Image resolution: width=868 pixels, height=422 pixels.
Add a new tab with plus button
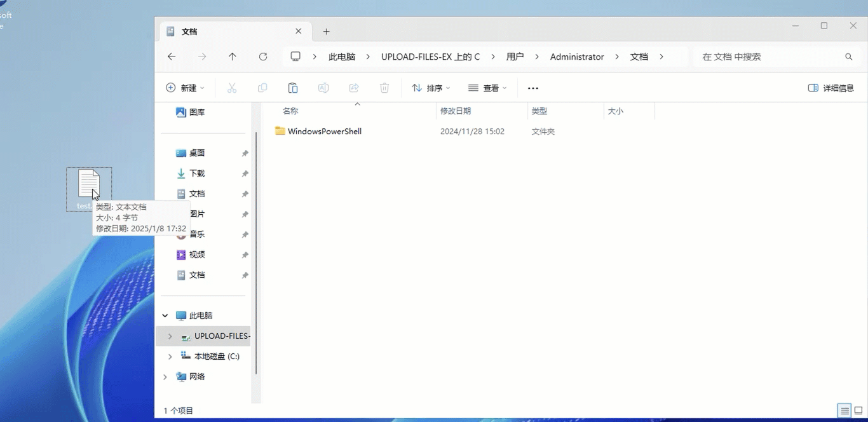(326, 32)
